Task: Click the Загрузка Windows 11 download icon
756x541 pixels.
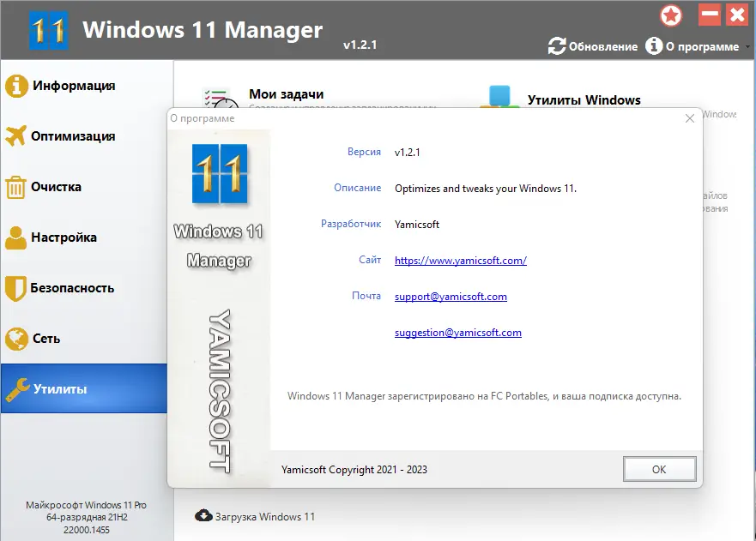Action: tap(202, 516)
